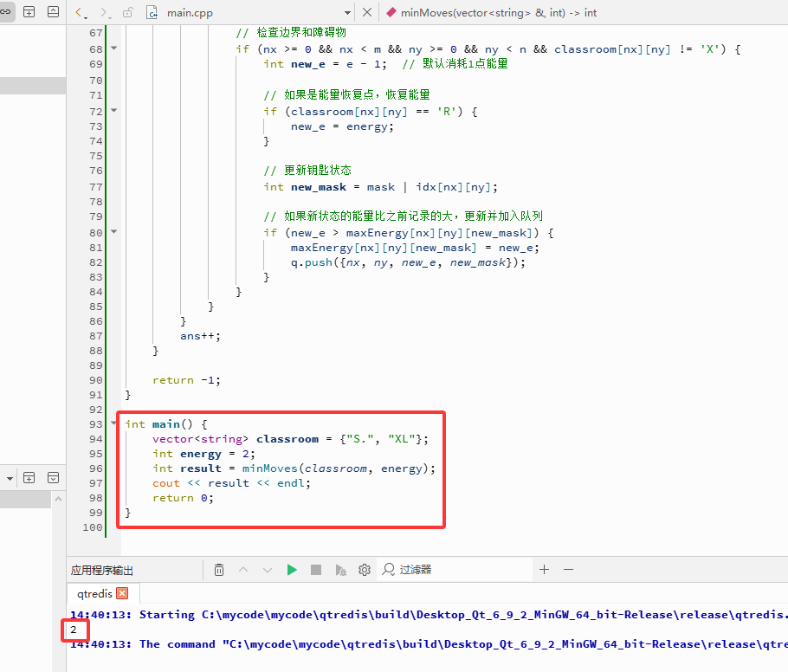
Task: Stop the running application
Action: point(316,570)
